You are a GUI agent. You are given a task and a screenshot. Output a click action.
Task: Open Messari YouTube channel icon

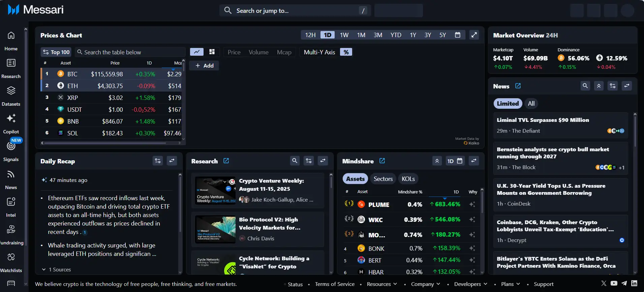614,284
